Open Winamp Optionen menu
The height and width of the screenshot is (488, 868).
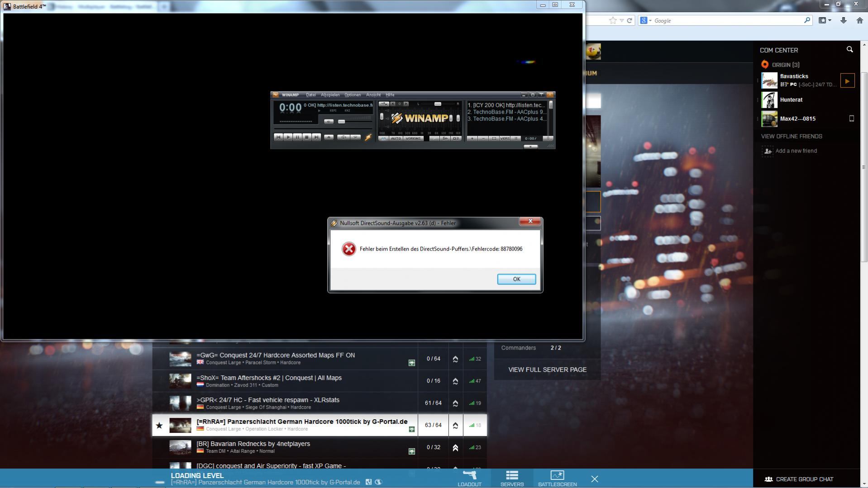pyautogui.click(x=353, y=95)
